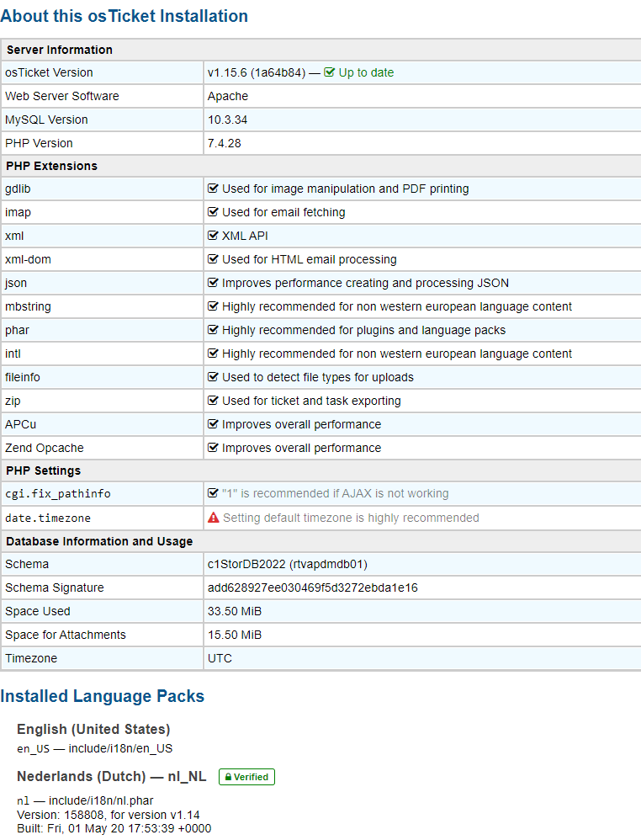Click the check icon in xml-dom row

213,259
